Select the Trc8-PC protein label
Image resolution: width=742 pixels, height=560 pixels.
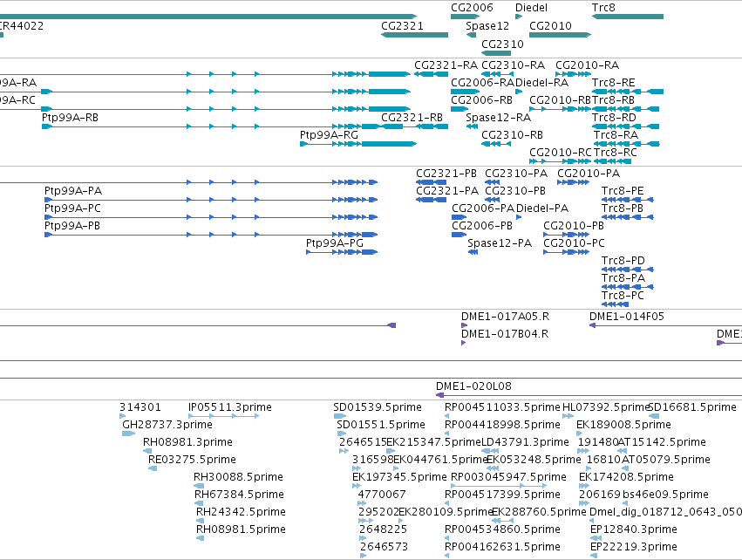click(623, 296)
